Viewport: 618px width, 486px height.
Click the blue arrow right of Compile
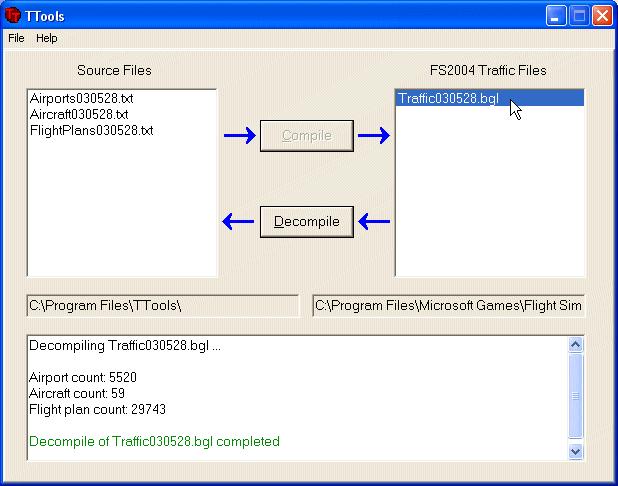[373, 136]
